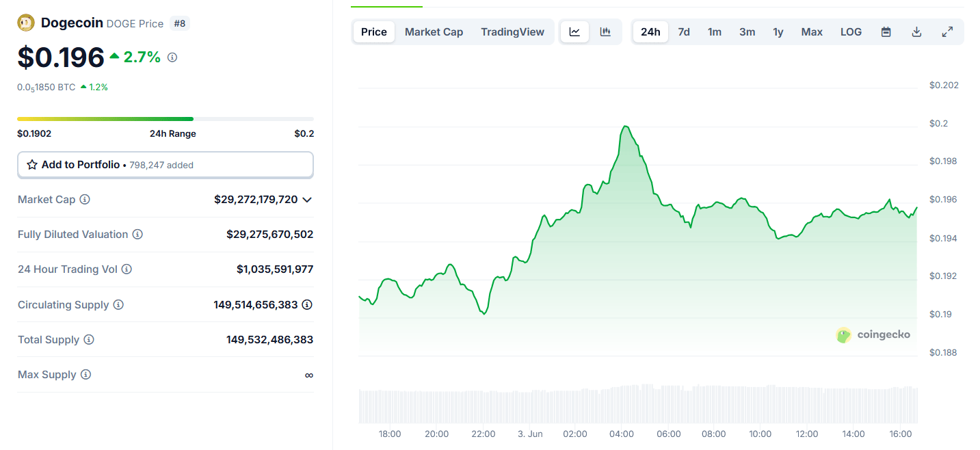Click the Dogecoin logo icon

pos(26,23)
